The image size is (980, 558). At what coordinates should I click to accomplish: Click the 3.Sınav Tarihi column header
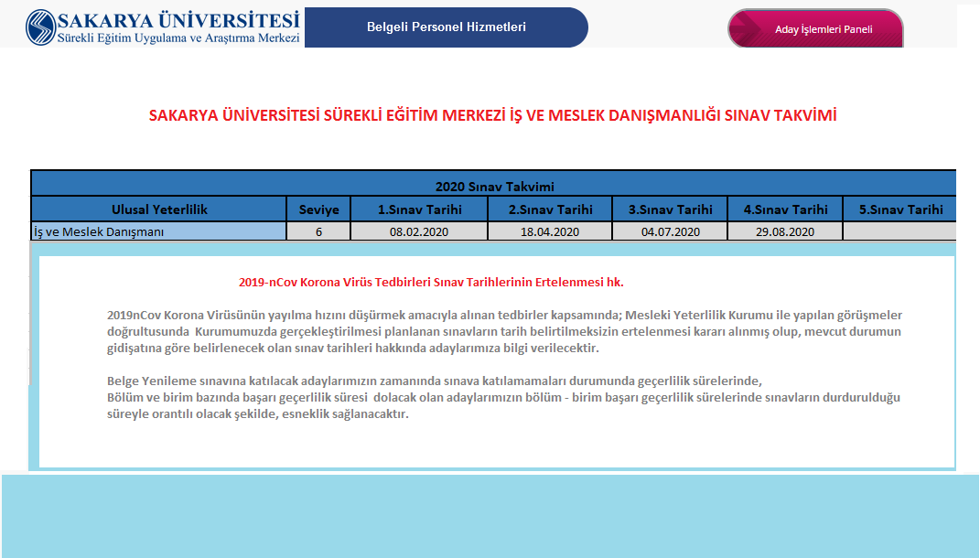tap(670, 209)
